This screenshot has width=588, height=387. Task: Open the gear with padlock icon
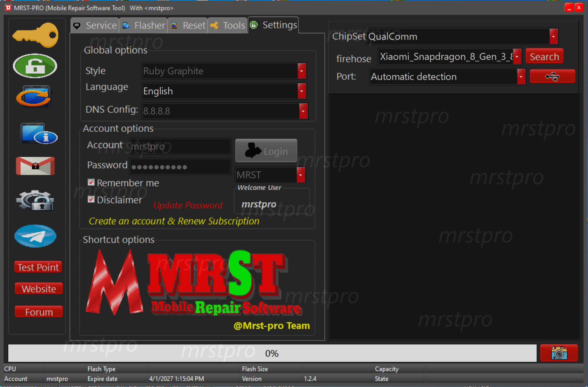point(35,200)
